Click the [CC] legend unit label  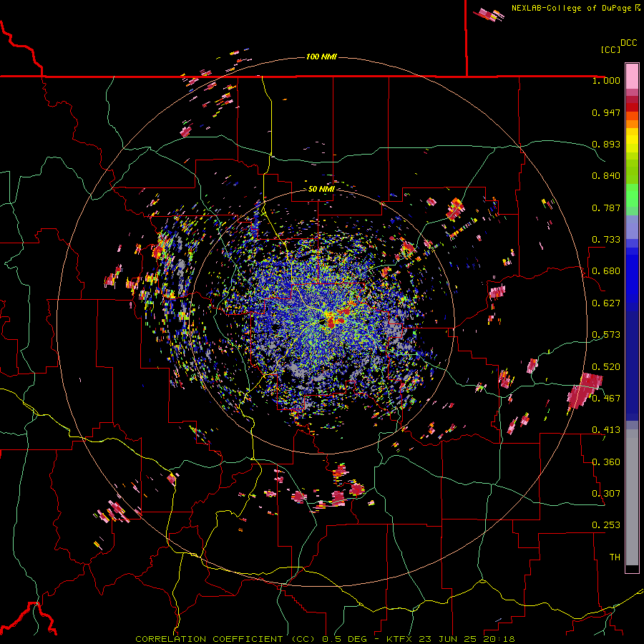coord(610,49)
